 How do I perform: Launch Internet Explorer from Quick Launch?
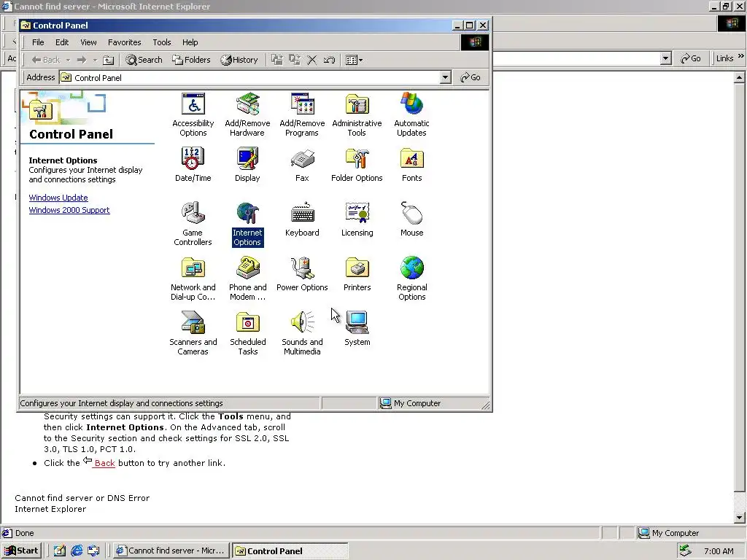pyautogui.click(x=77, y=551)
